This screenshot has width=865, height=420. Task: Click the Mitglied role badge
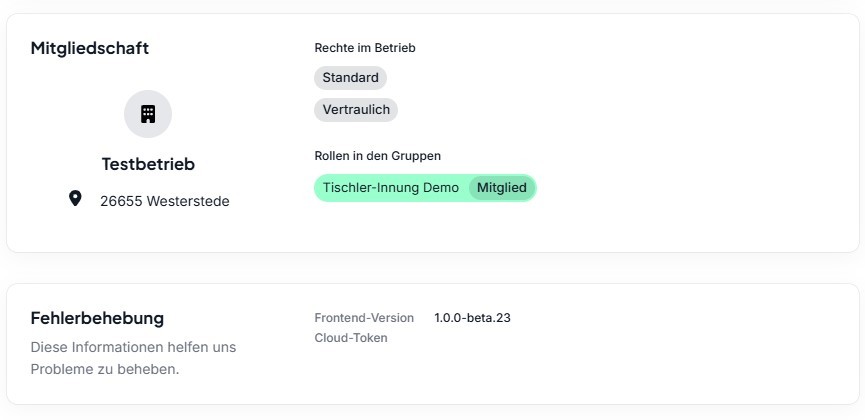(502, 188)
